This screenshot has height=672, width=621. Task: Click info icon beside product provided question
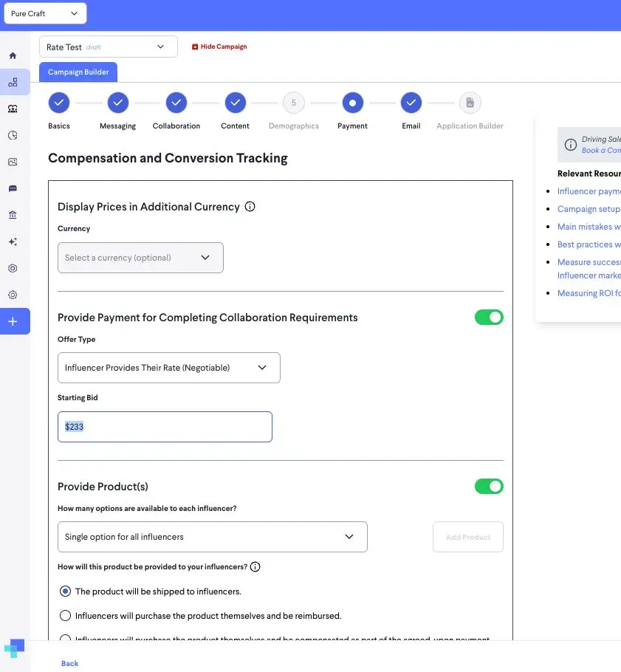coord(255,567)
